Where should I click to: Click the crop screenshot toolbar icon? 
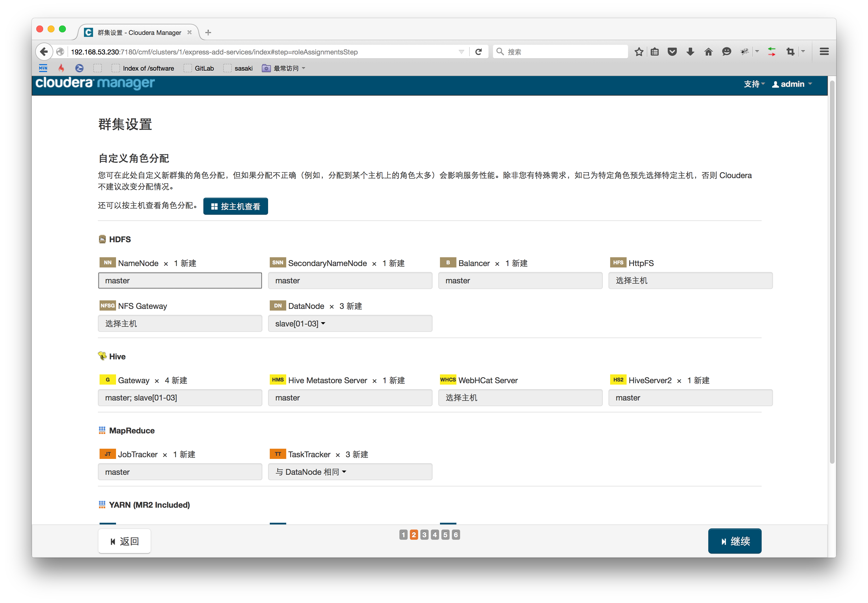(790, 52)
